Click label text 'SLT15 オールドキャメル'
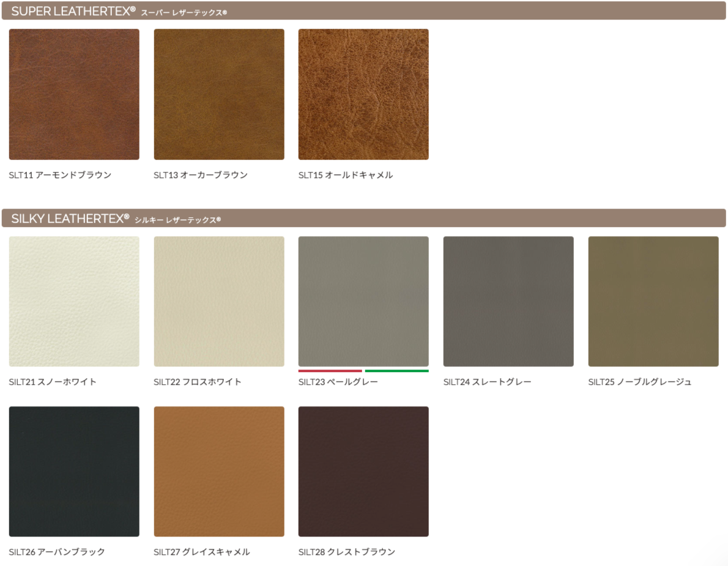 click(x=346, y=175)
